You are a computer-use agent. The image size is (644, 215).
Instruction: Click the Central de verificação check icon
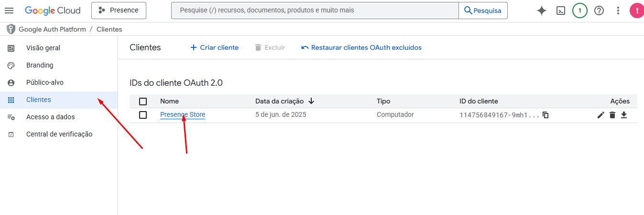click(x=11, y=135)
